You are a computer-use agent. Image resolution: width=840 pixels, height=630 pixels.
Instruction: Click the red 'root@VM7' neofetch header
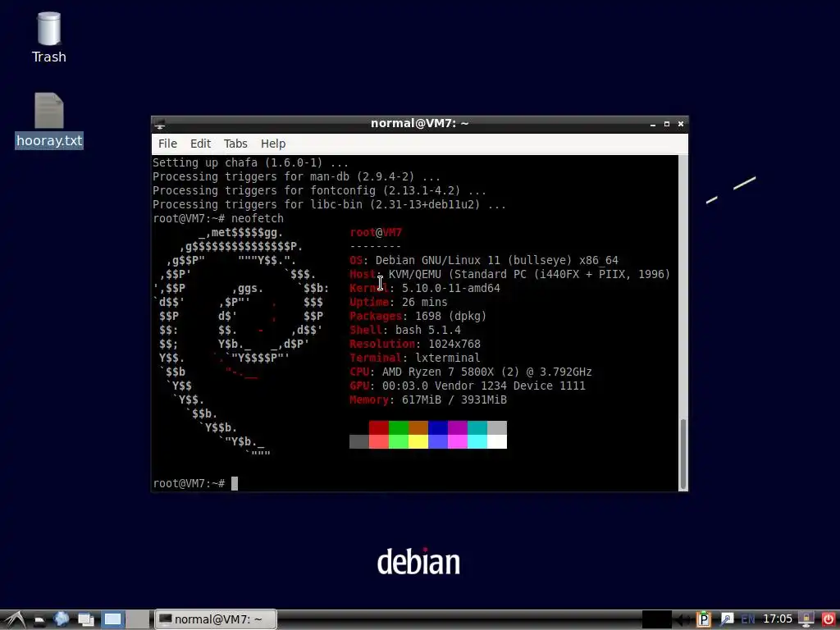[x=376, y=232]
